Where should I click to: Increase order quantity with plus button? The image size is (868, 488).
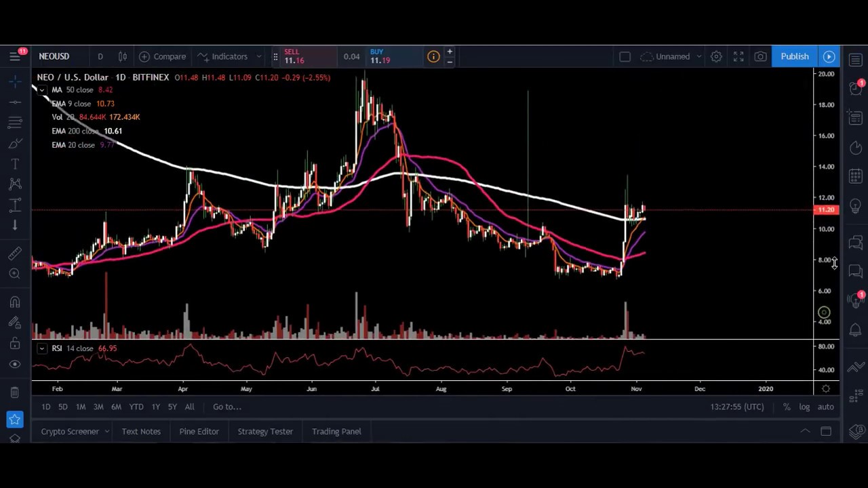[449, 52]
